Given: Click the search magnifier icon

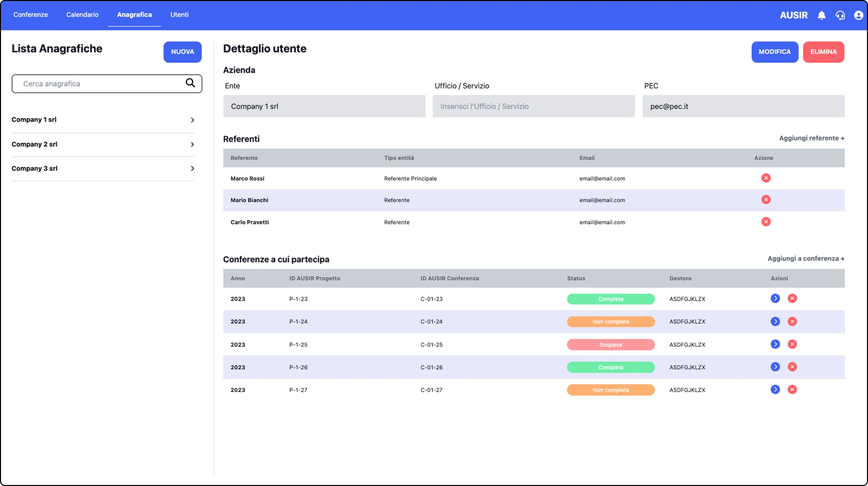Looking at the screenshot, I should click(x=190, y=83).
